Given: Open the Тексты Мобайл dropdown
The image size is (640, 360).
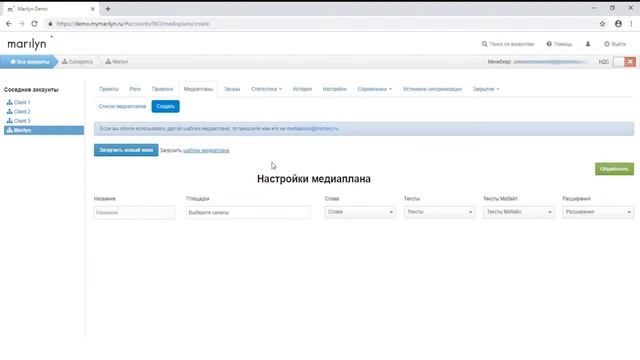Looking at the screenshot, I should click(519, 212).
